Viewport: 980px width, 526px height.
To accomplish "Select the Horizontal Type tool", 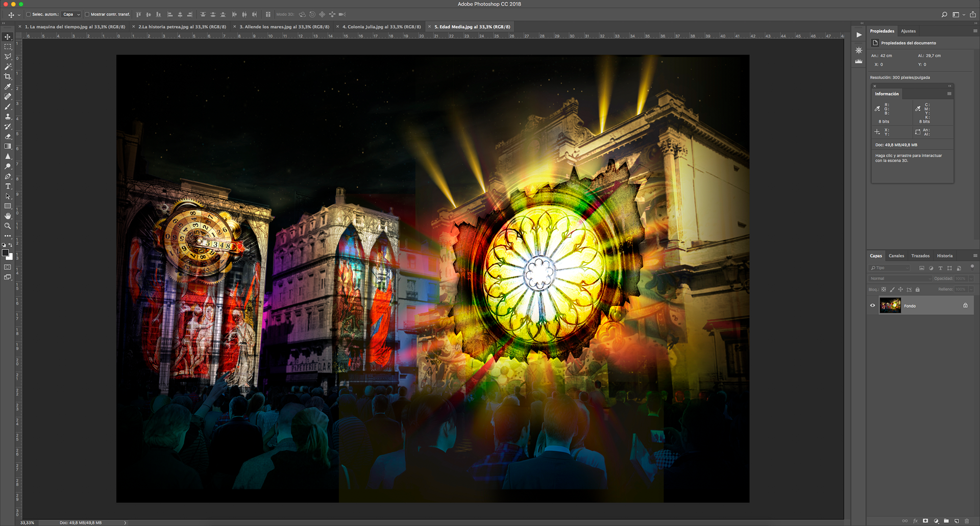I will coord(8,186).
